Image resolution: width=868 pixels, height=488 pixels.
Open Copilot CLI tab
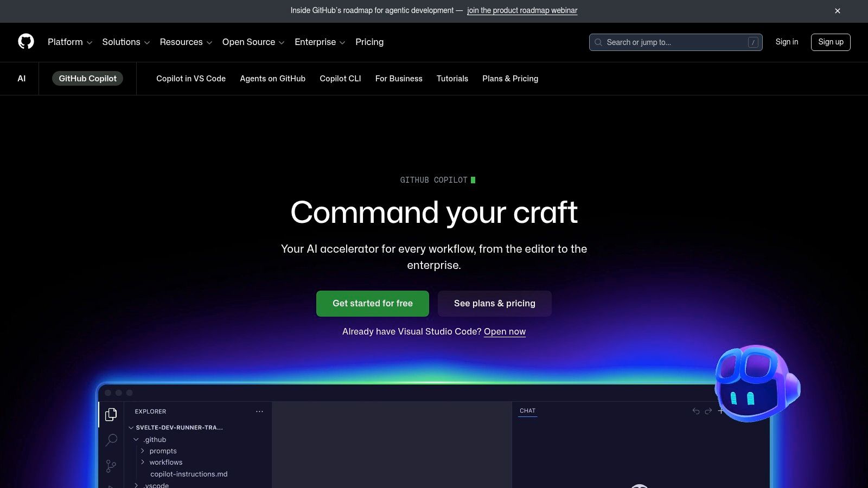[340, 79]
